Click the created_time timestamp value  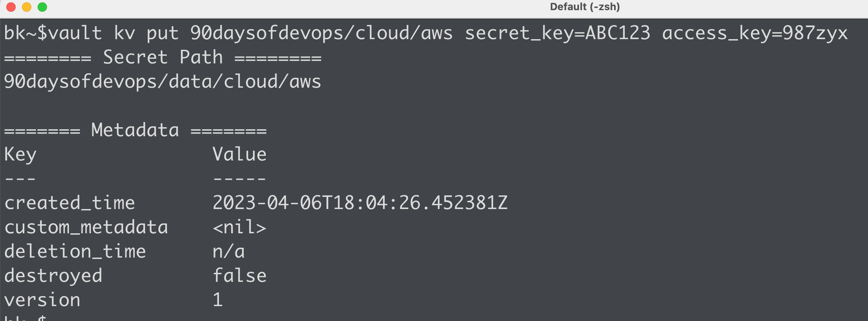point(360,203)
